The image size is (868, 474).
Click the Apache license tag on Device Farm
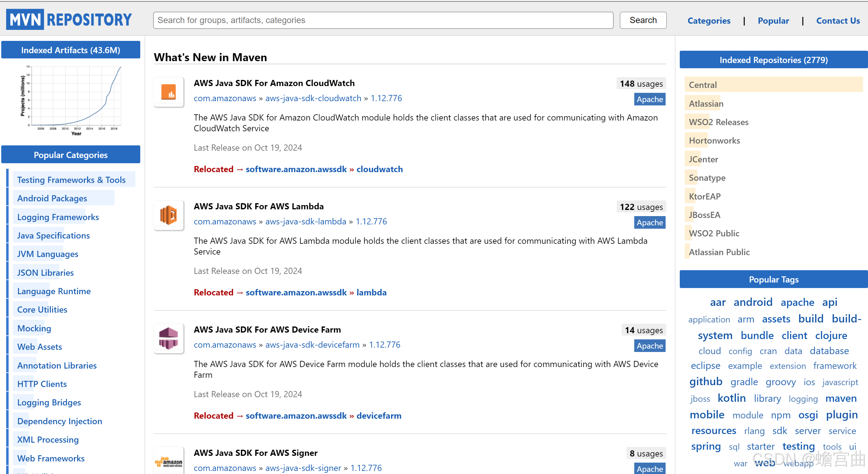click(649, 346)
